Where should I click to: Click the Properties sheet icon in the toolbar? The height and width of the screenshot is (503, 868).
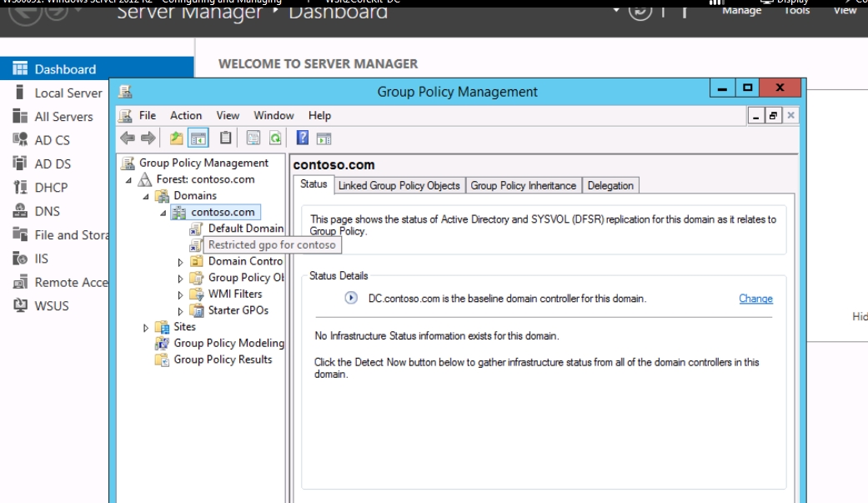point(253,138)
